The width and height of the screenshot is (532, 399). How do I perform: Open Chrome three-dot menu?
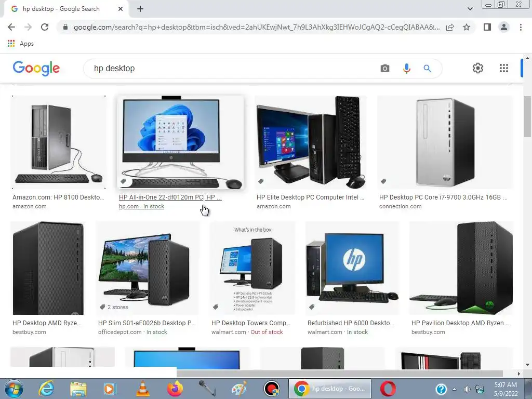coord(521,27)
